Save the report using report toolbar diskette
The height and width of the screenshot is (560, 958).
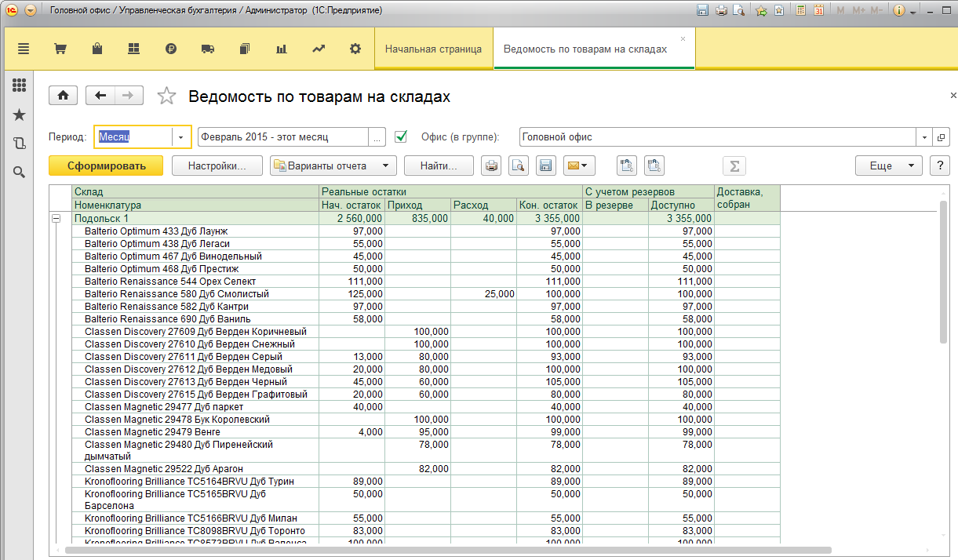[x=545, y=165]
